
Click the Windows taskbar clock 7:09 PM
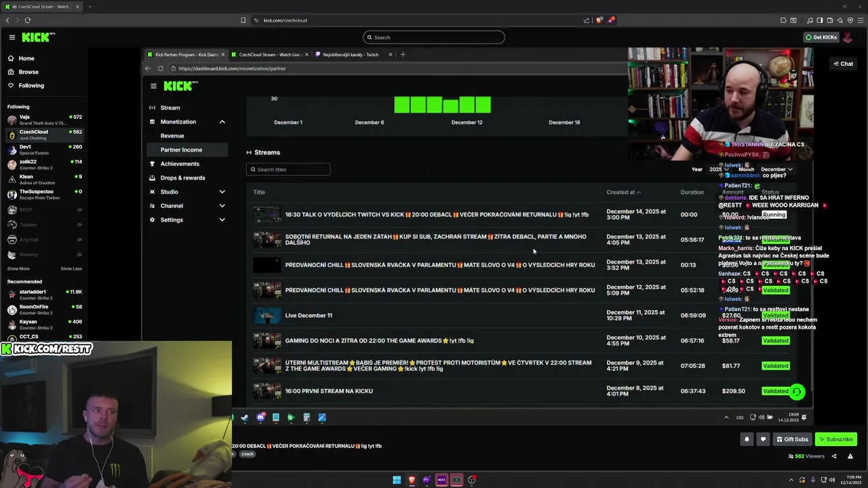click(x=852, y=480)
